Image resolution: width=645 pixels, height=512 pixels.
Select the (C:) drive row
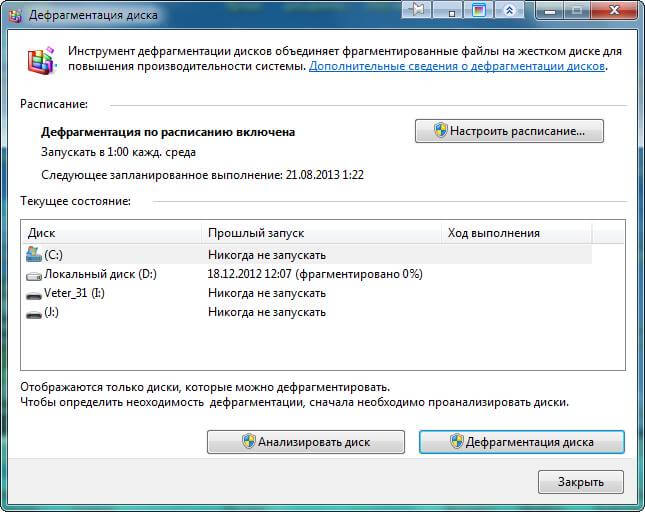click(307, 255)
